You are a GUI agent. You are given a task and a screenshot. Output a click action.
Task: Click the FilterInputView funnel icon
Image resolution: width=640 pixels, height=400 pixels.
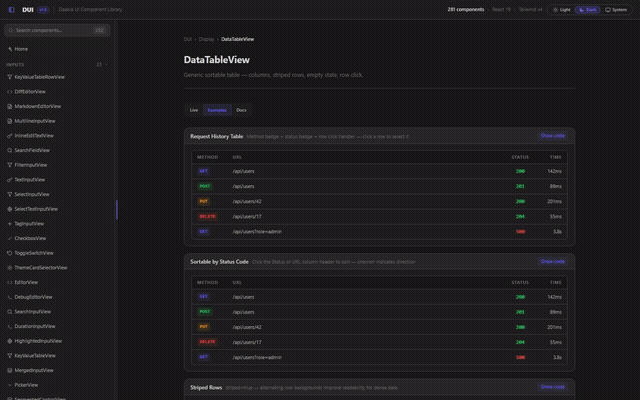(x=9, y=165)
